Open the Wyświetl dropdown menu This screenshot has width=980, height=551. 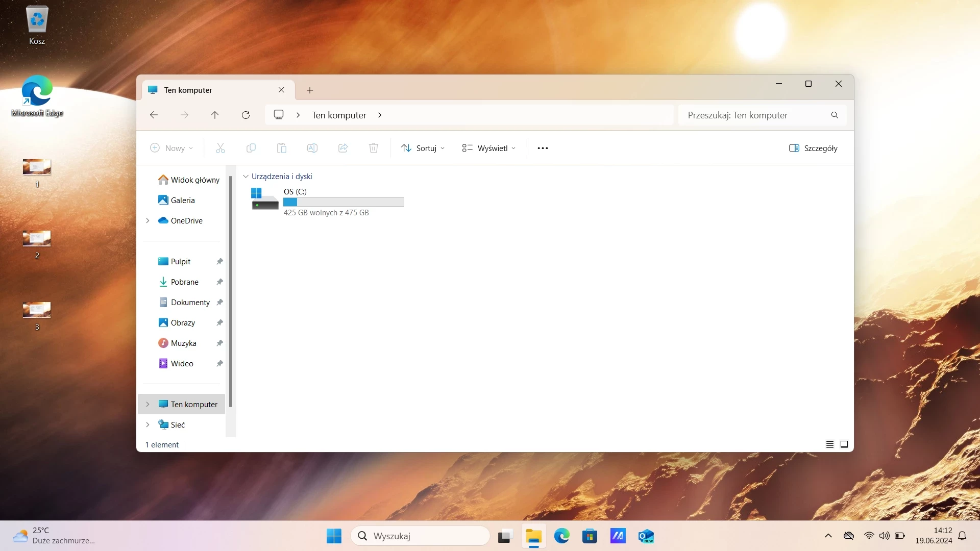(489, 148)
